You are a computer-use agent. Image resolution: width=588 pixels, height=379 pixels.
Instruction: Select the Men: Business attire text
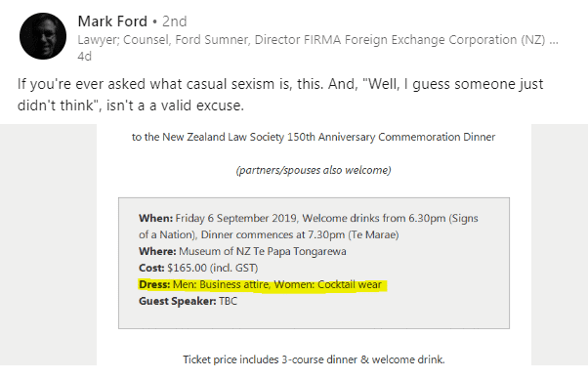pyautogui.click(x=222, y=284)
